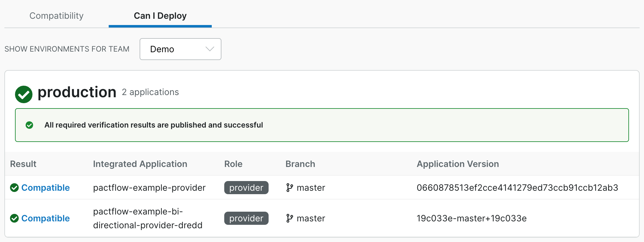This screenshot has width=644, height=242.
Task: Click check icon in the provider-dredd row
Action: click(x=14, y=218)
